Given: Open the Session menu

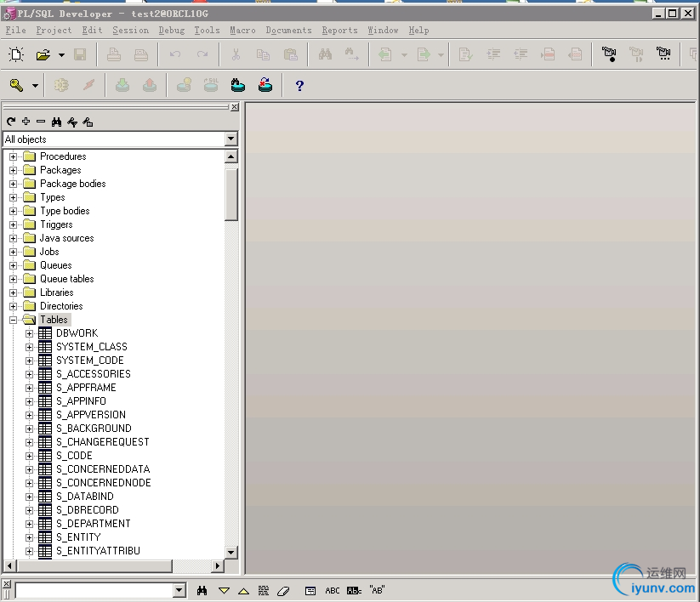Looking at the screenshot, I should tap(130, 31).
